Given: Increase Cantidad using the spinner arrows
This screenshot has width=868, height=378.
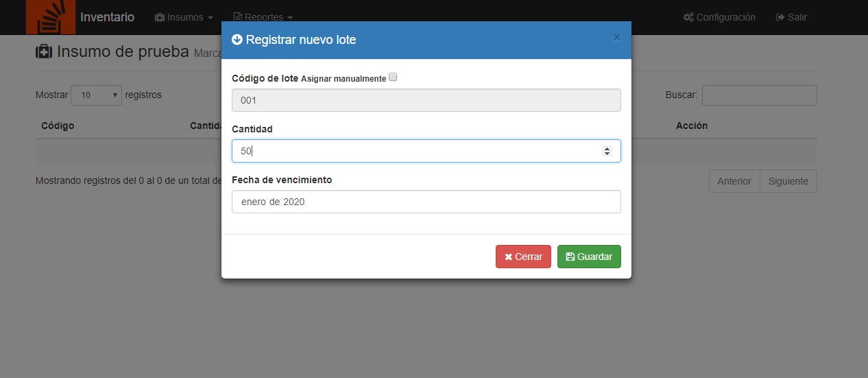Looking at the screenshot, I should pyautogui.click(x=607, y=148).
